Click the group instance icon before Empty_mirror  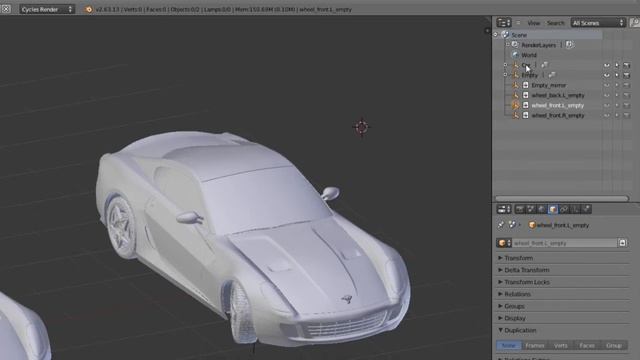526,85
